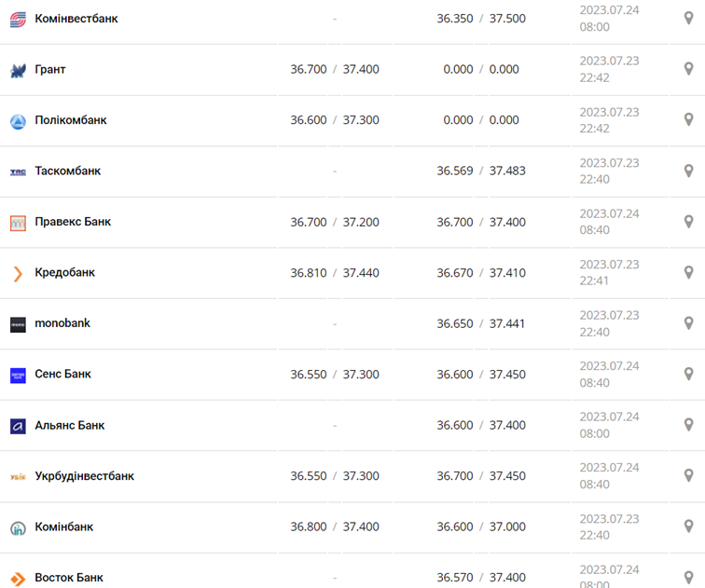Open location pin in Грант row

pyautogui.click(x=689, y=69)
